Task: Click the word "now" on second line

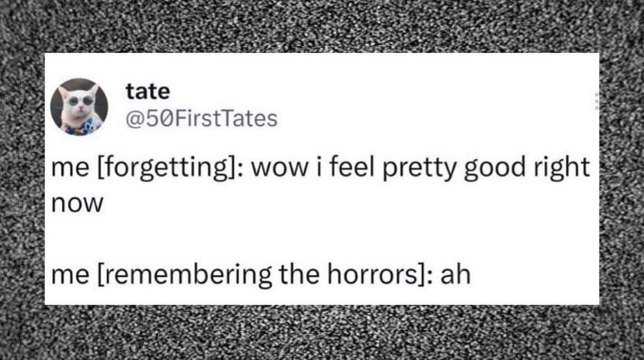Action: coord(77,204)
